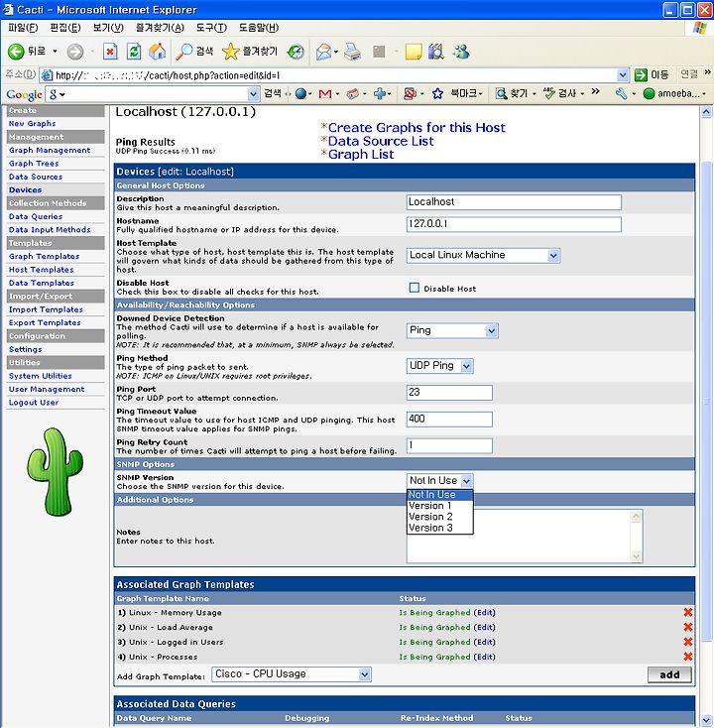Open the address bar URL history dropdown
This screenshot has height=728, width=714.
coord(623,75)
